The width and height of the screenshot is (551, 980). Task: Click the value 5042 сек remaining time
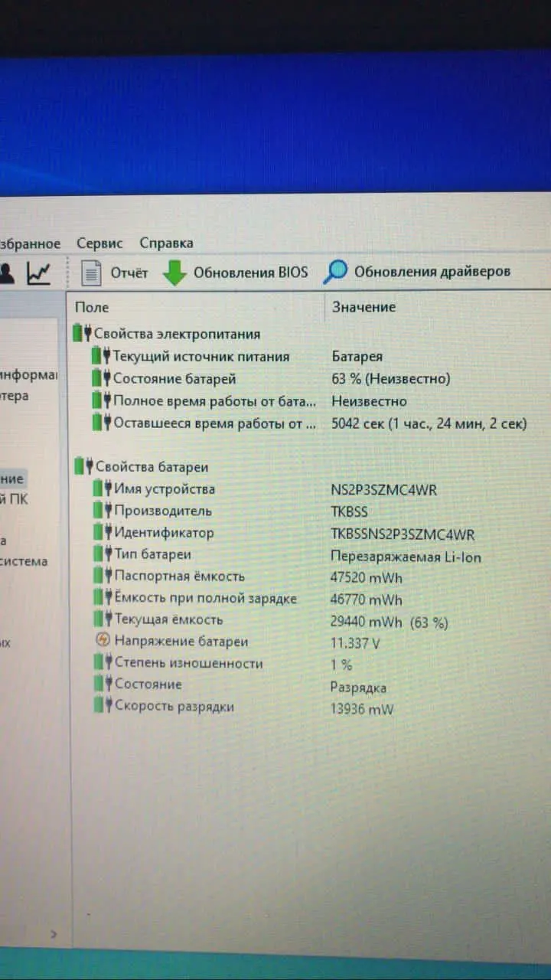429,423
